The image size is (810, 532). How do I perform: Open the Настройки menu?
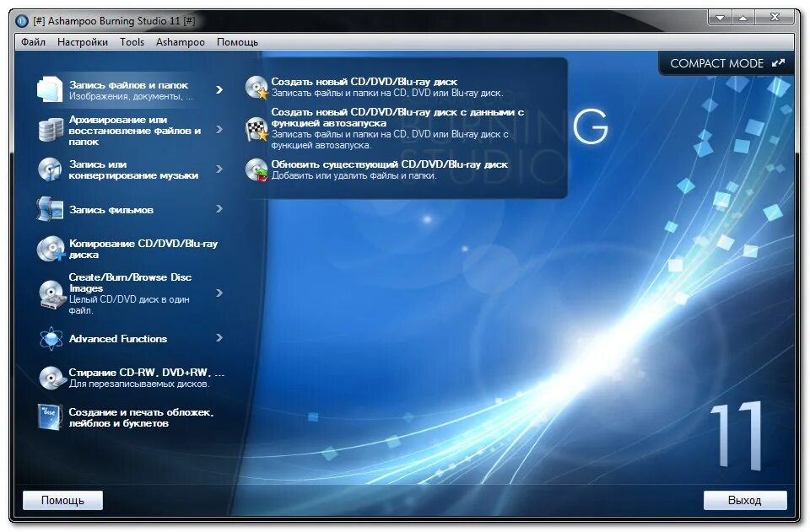point(83,42)
